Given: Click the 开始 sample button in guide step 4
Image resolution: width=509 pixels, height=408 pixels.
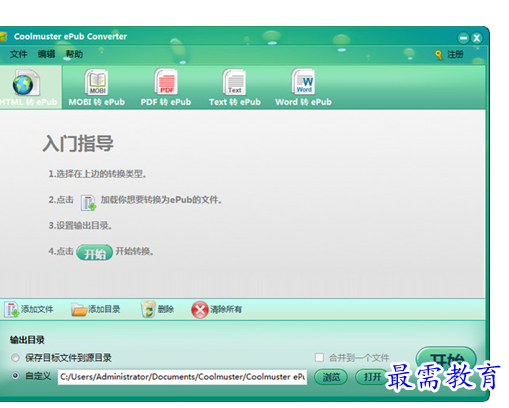Looking at the screenshot, I should pyautogui.click(x=94, y=253).
